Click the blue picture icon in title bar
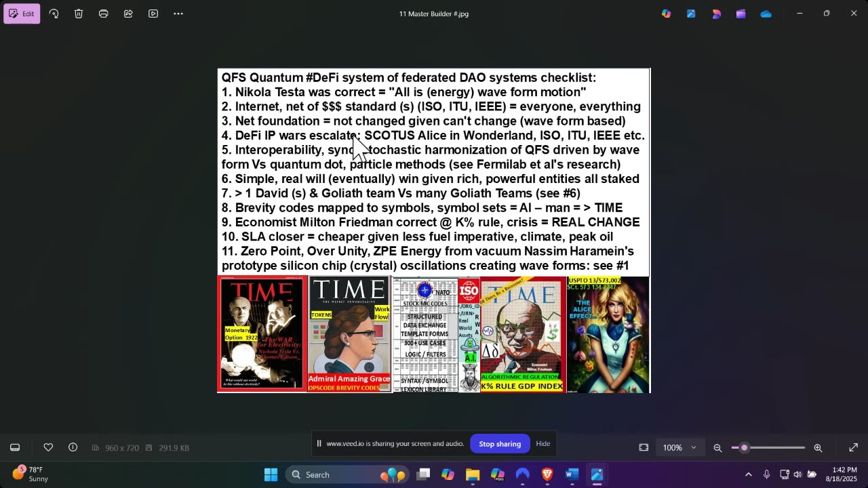Image resolution: width=868 pixels, height=488 pixels. [691, 14]
